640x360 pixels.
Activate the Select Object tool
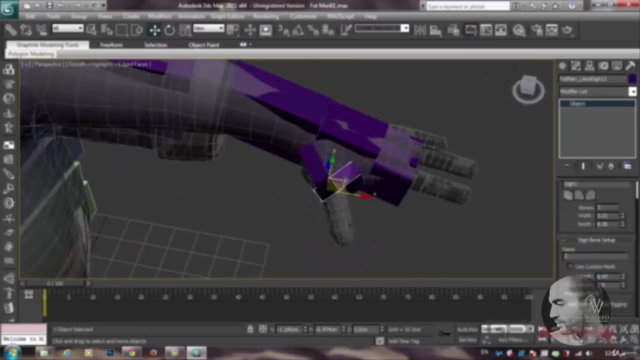coord(91,30)
